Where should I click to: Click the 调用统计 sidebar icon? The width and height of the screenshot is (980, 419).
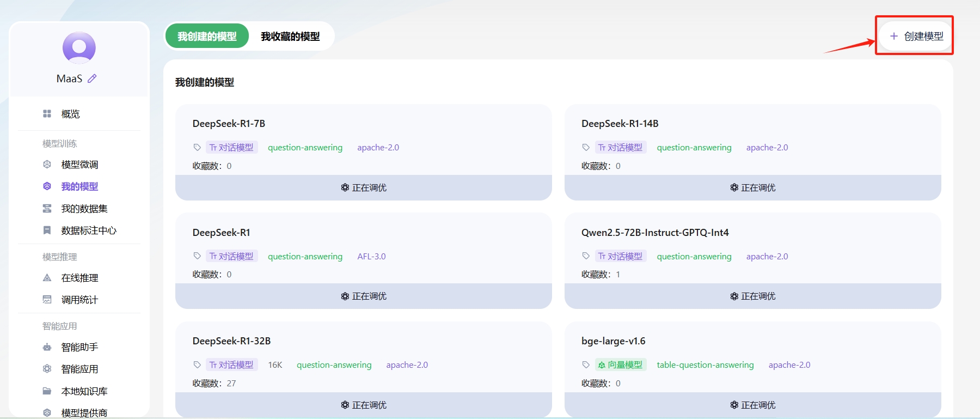(47, 299)
